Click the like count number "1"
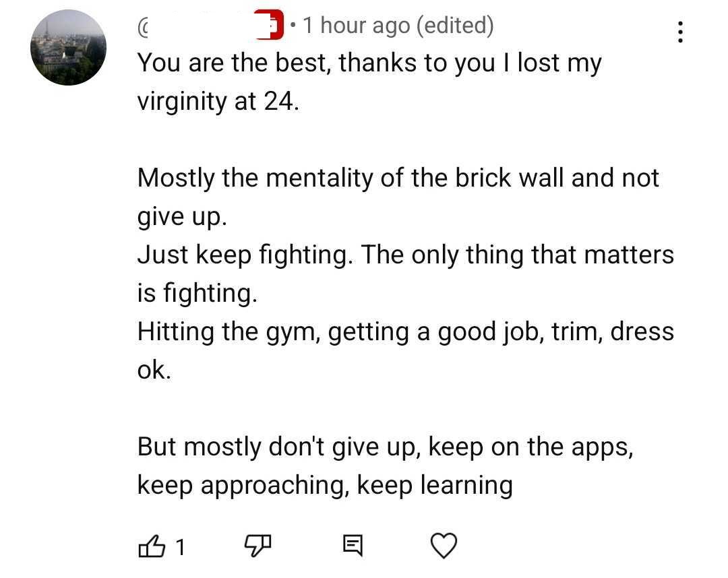This screenshot has height=578, width=728. (179, 547)
